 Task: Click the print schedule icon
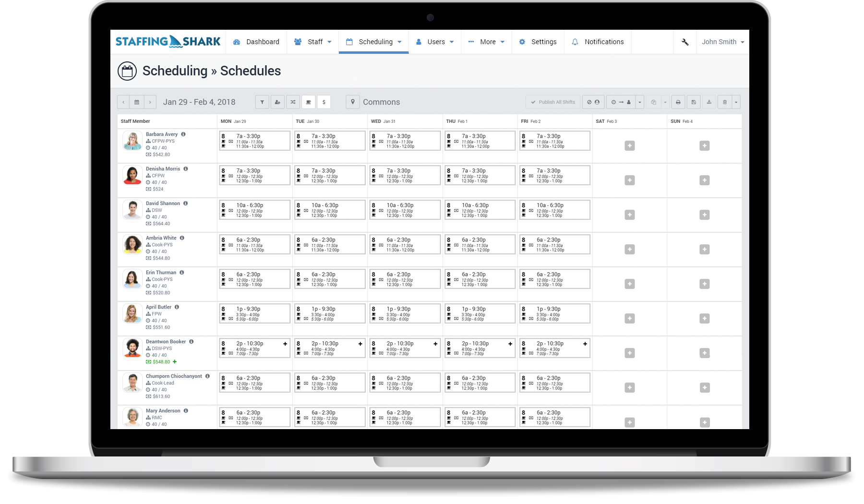[x=678, y=102]
